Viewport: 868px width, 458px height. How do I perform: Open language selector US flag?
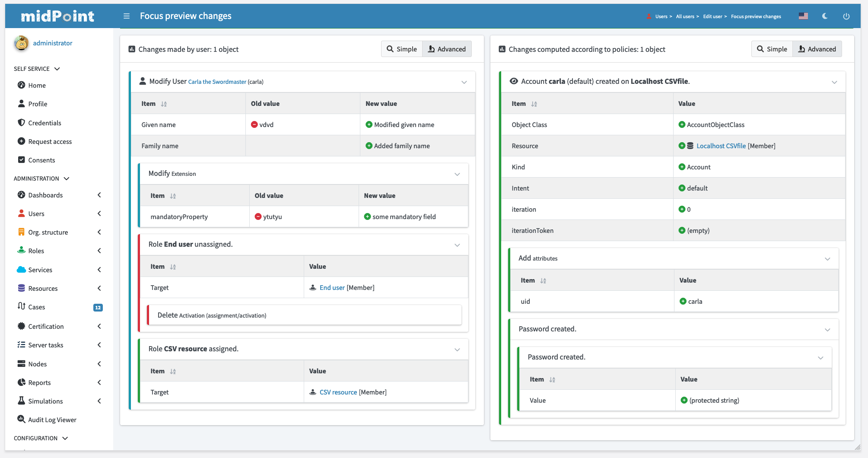point(803,16)
